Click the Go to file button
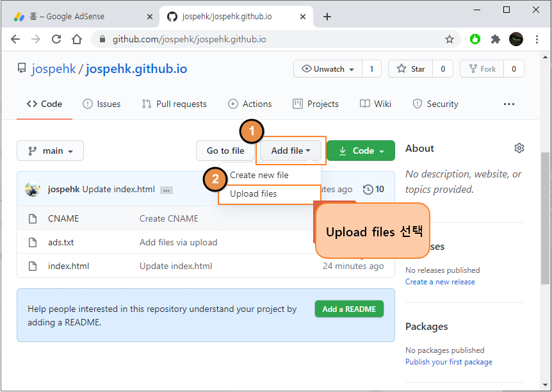Viewport: 552px width, 392px height. tap(225, 151)
